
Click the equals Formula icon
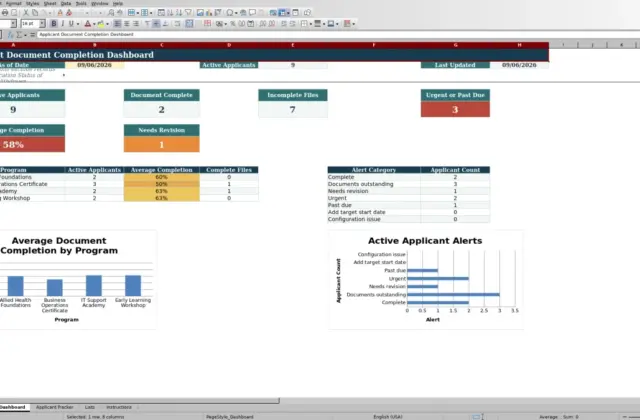coord(32,35)
